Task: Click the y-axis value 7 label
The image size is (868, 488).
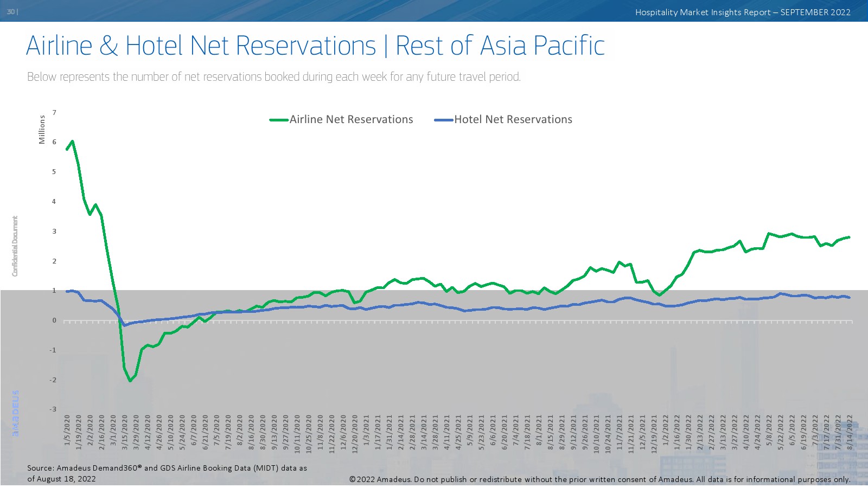Action: (x=54, y=113)
